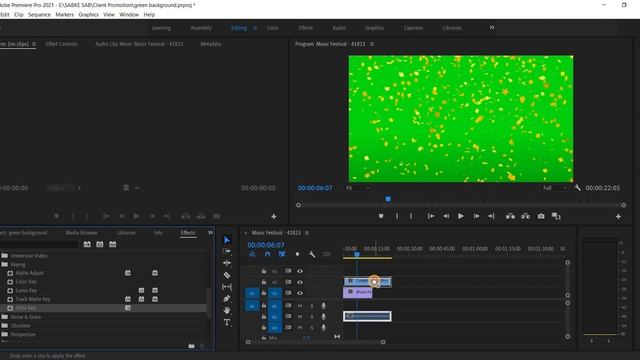640x360 pixels.
Task: Step forward one frame in Program Monitor
Action: 476,216
